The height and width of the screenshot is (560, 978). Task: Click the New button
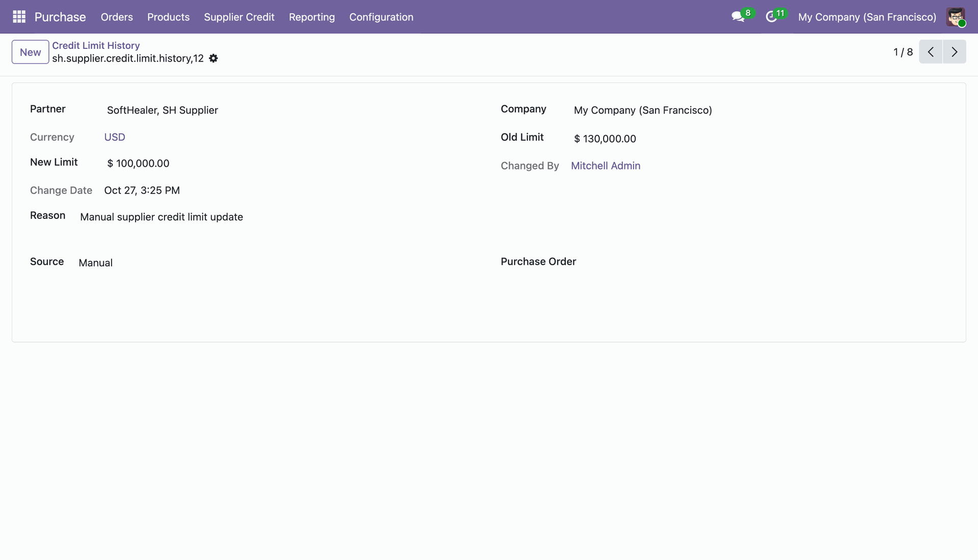point(31,52)
